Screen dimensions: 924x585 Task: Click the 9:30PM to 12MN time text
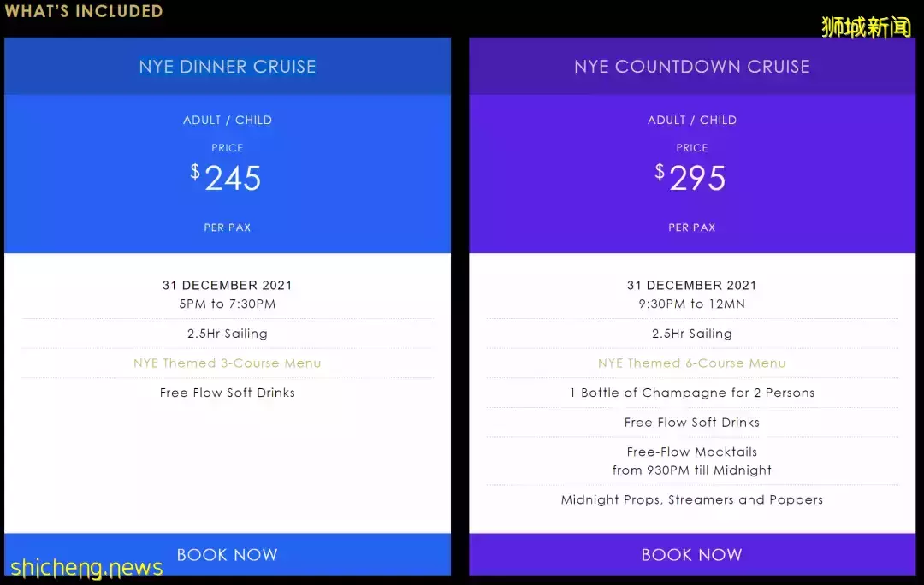692,304
